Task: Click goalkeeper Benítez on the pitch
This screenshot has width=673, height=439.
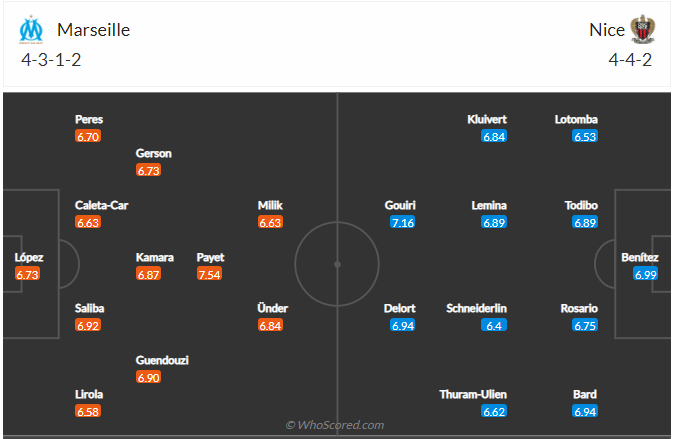Action: click(645, 257)
